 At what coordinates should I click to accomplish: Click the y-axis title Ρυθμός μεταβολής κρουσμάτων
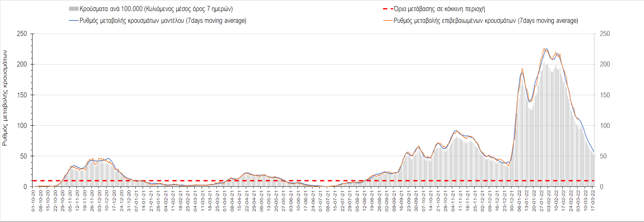pos(5,98)
